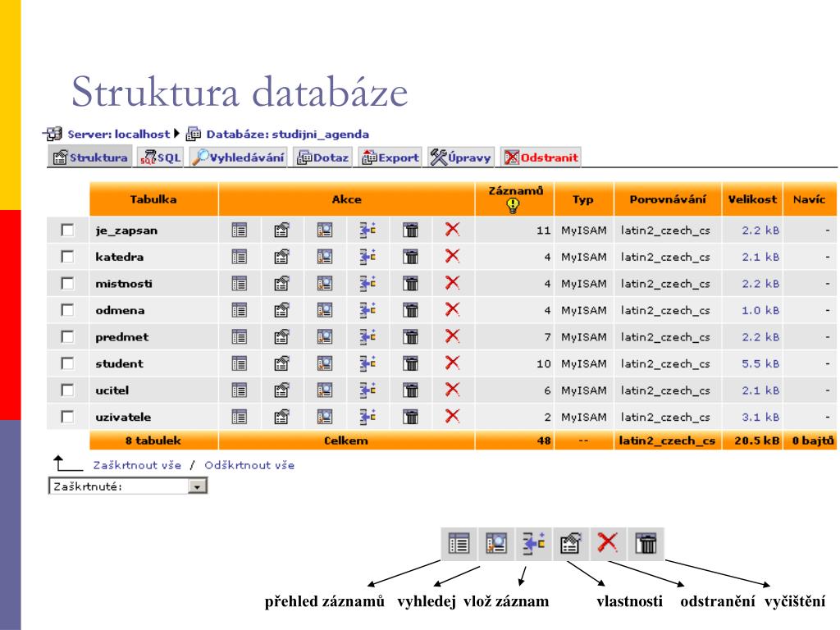Click 'Zaškrtnout vše' link
This screenshot has height=630, width=840.
click(137, 465)
